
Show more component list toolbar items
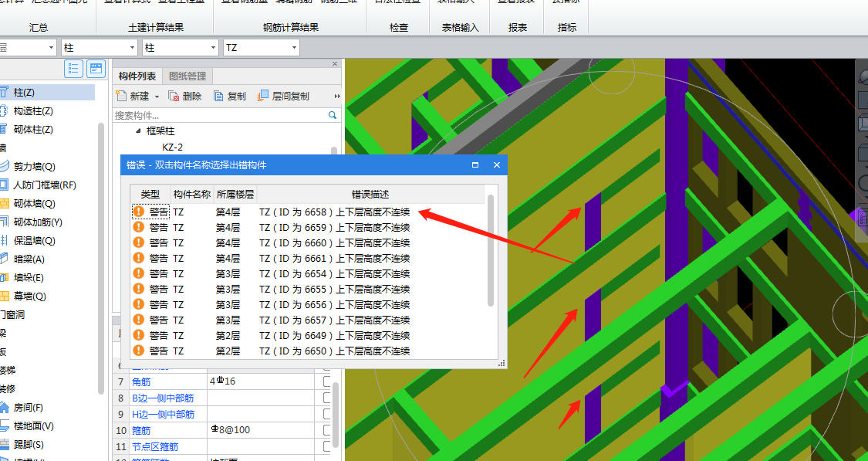pos(336,96)
